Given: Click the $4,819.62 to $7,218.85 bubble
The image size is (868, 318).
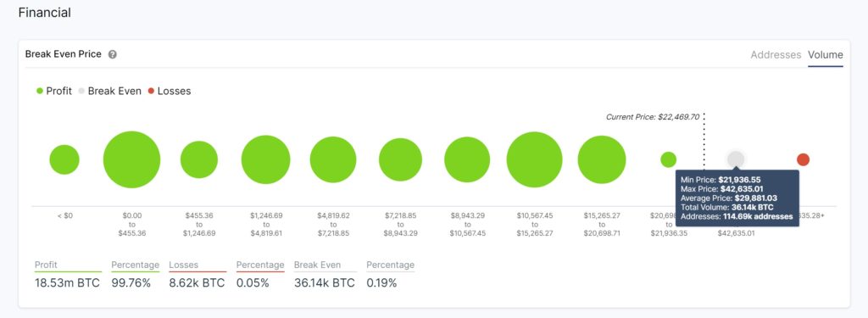Looking at the screenshot, I should (x=332, y=159).
